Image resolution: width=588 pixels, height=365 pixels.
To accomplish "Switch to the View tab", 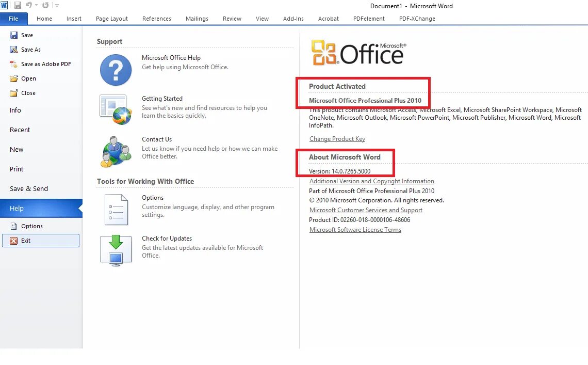I will [x=262, y=19].
